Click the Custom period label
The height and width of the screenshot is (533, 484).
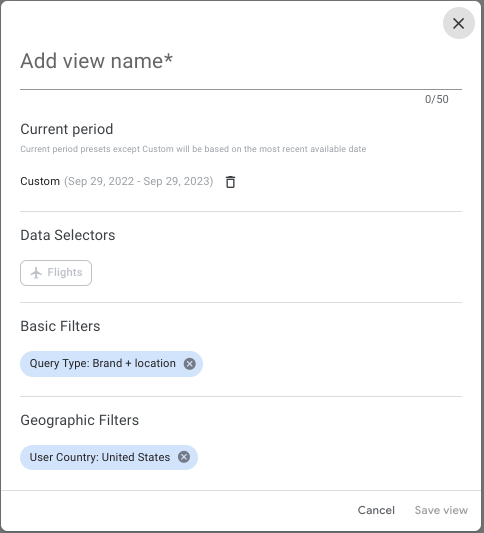tap(40, 181)
